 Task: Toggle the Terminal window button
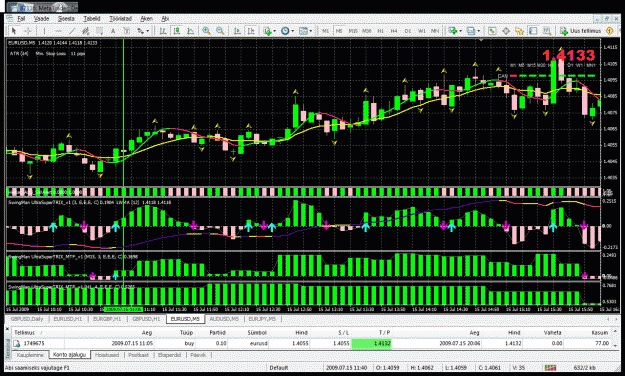pyautogui.click(x=533, y=31)
